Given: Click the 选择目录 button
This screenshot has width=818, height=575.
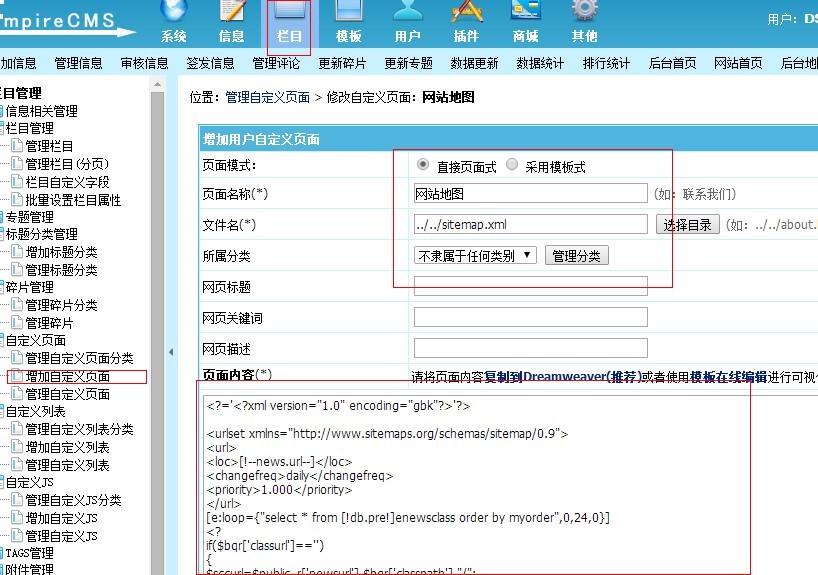Looking at the screenshot, I should 688,225.
